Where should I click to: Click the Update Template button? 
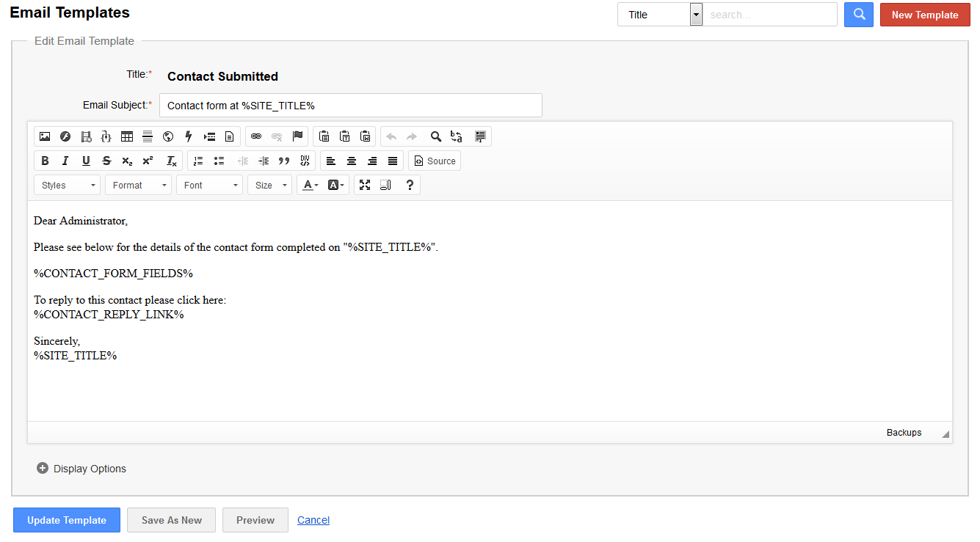click(x=67, y=520)
